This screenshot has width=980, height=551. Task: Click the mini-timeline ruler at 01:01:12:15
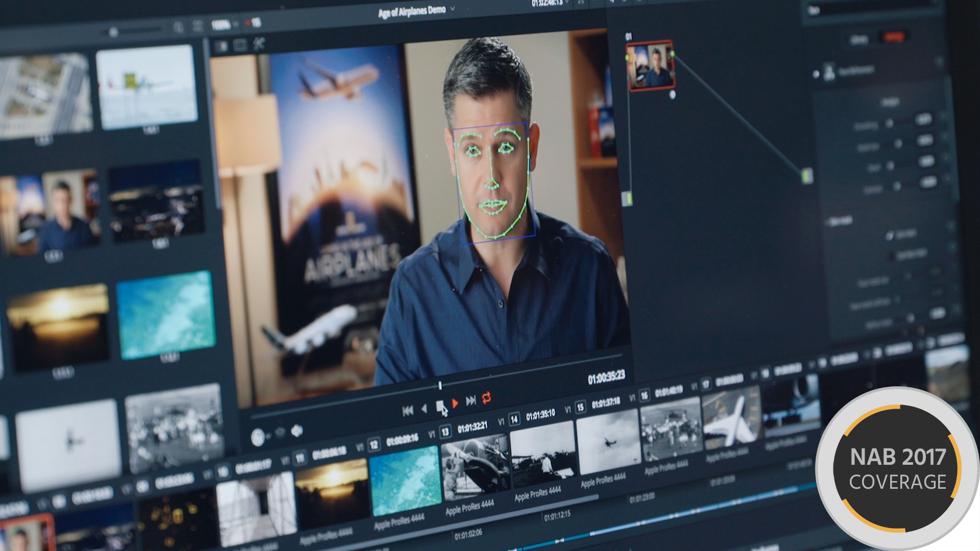click(x=557, y=516)
